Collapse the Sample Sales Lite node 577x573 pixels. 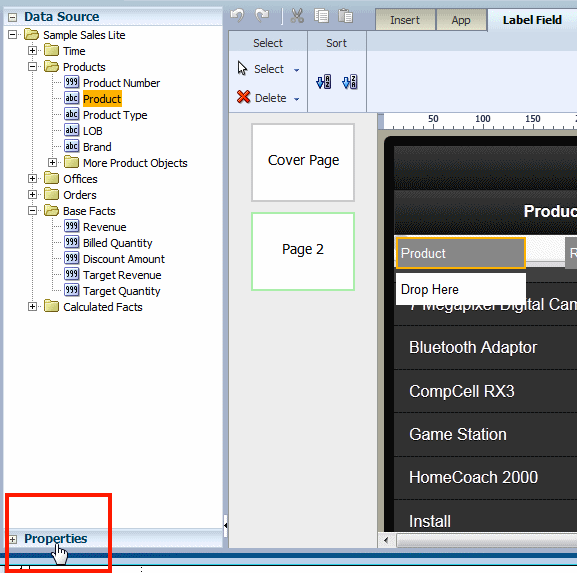click(x=13, y=35)
